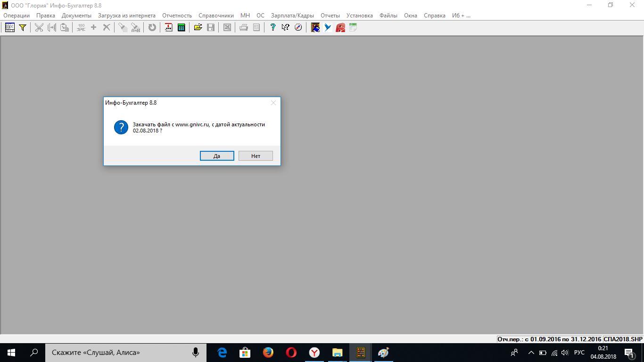Open the Справка menu

pos(435,16)
